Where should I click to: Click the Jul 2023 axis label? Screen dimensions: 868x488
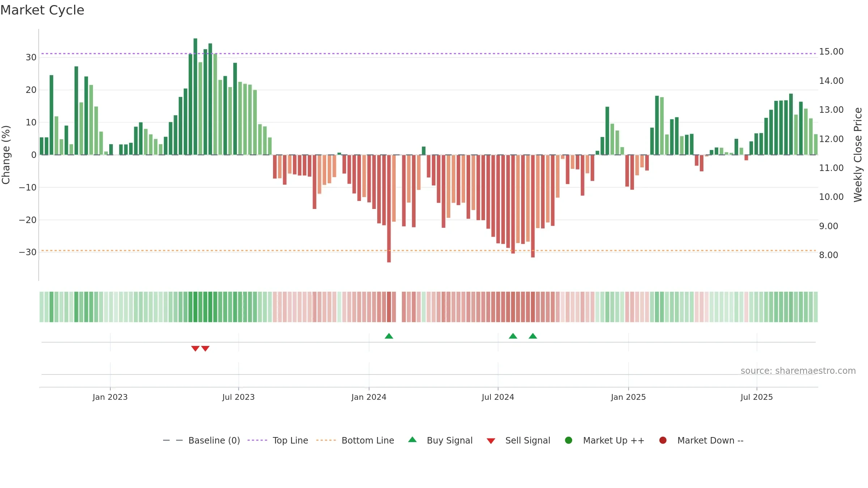(x=238, y=397)
